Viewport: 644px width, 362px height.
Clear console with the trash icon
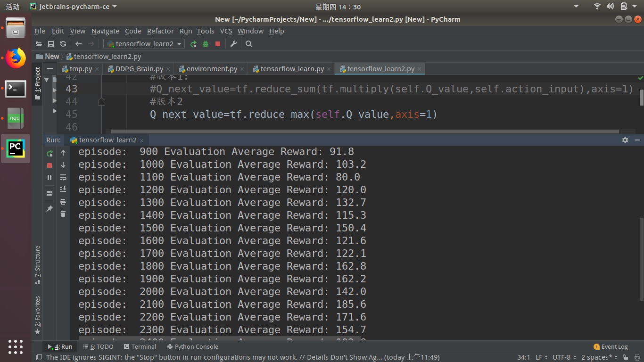click(x=63, y=214)
